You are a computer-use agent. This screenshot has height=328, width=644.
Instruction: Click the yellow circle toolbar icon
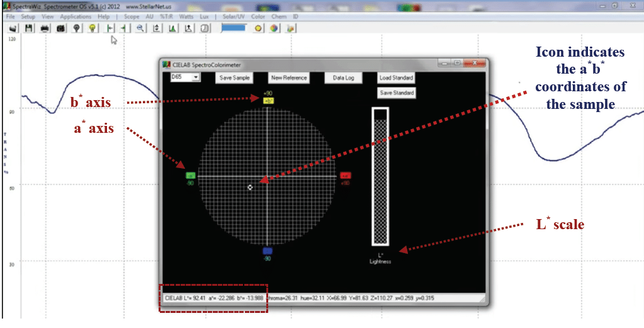tap(258, 28)
